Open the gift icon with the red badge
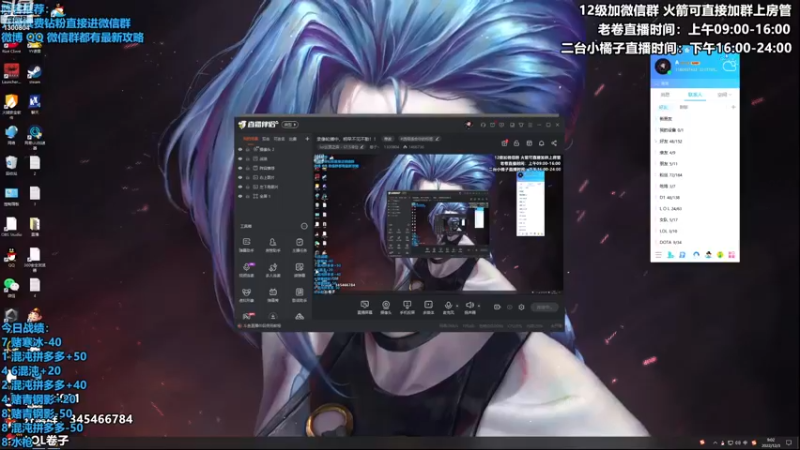The width and height of the screenshot is (800, 450). 504,143
